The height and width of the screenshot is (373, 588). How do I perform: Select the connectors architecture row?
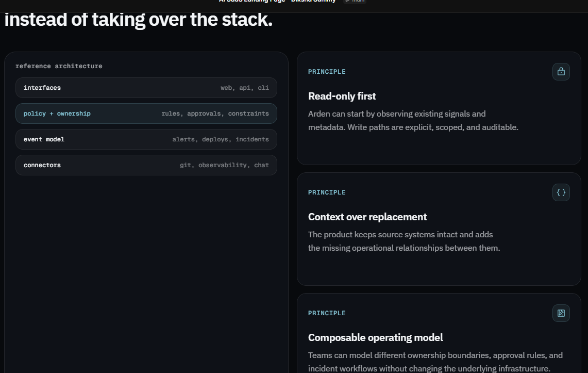tap(146, 165)
